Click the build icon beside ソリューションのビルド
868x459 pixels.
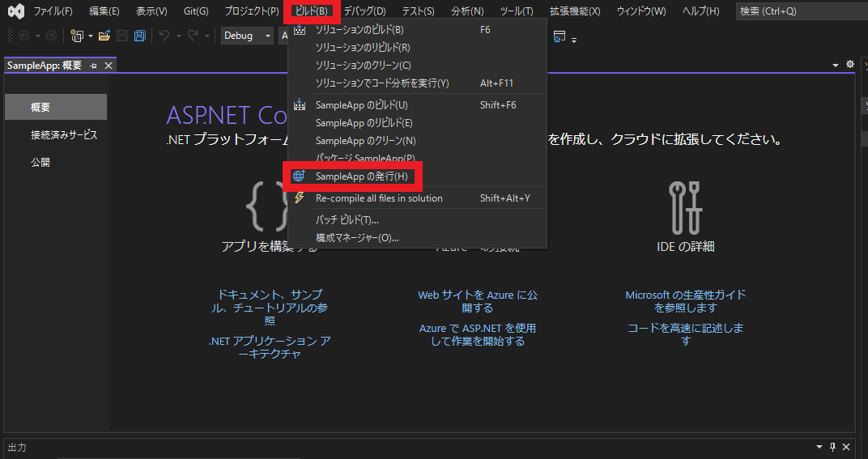pyautogui.click(x=300, y=29)
